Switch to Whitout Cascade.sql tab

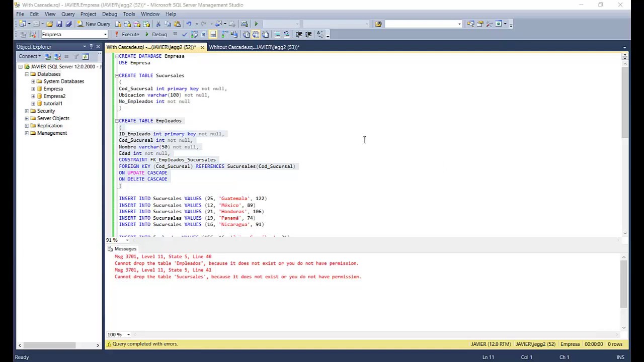pos(254,47)
